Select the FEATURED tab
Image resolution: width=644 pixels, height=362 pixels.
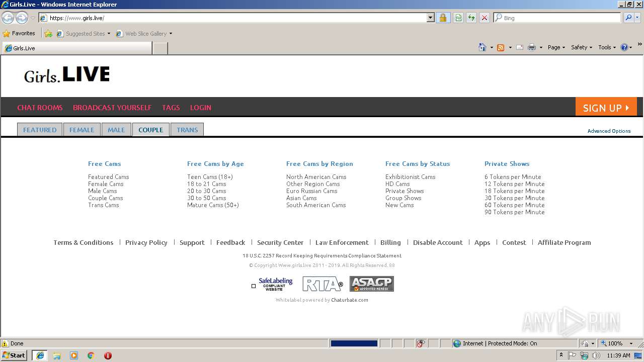tap(40, 130)
